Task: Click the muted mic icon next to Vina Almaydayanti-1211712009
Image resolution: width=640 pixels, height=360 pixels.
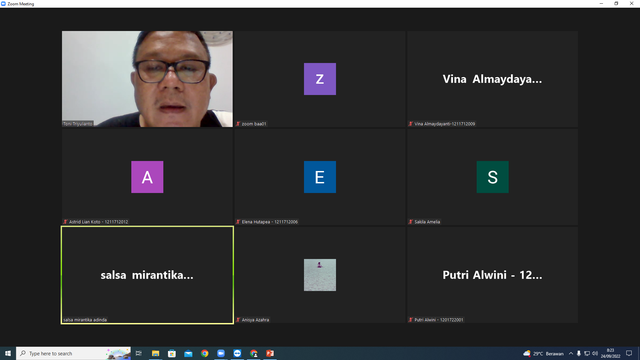Action: [411, 124]
